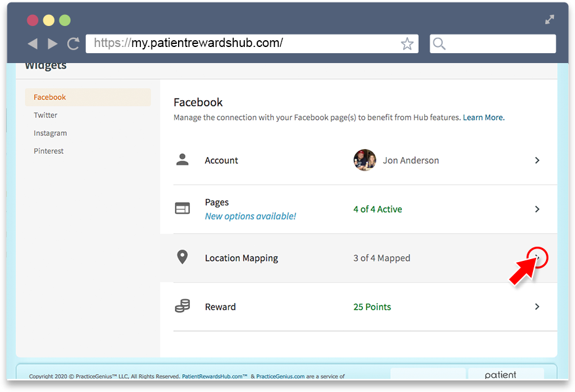Select Twitter in the widgets sidebar
The image size is (575, 392).
pyautogui.click(x=46, y=115)
